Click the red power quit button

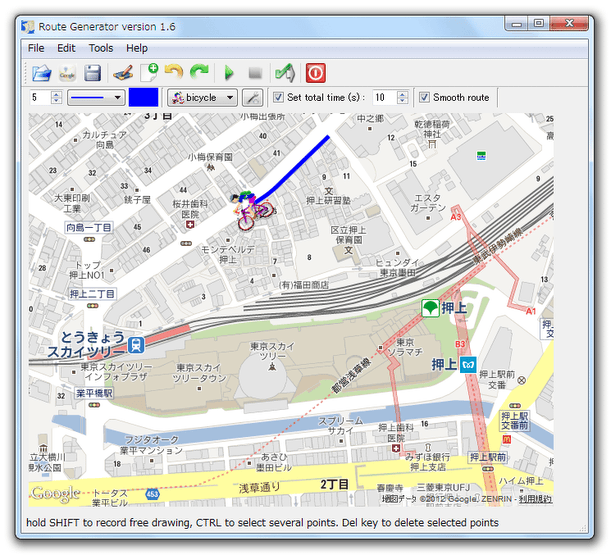tap(316, 73)
